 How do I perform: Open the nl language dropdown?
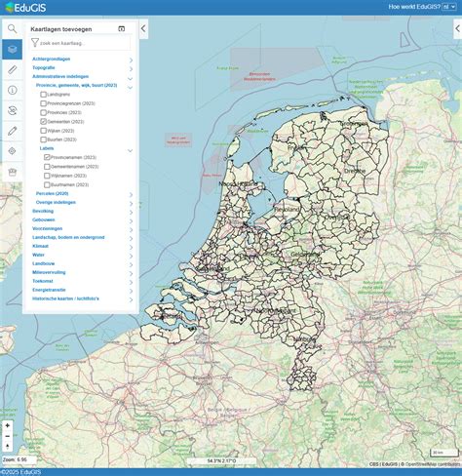point(449,7)
